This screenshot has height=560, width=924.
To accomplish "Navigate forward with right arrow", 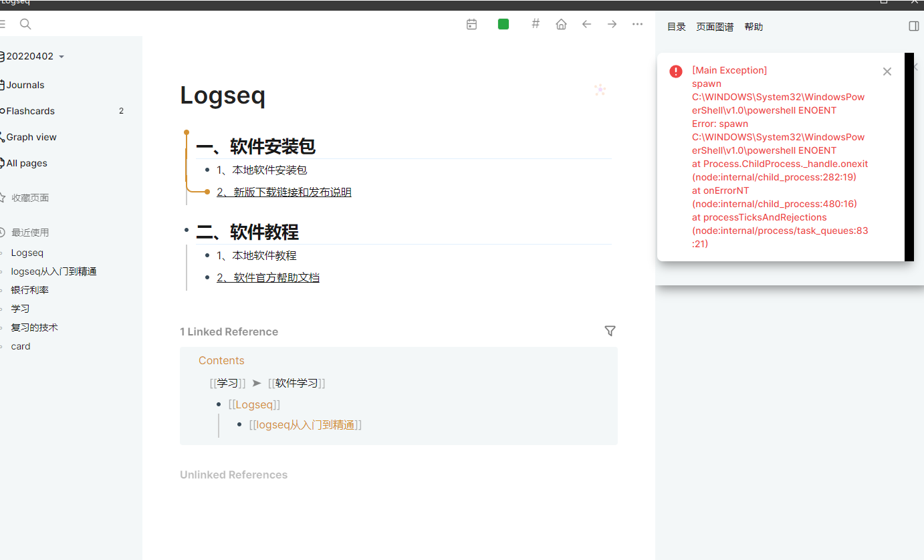I will [612, 24].
